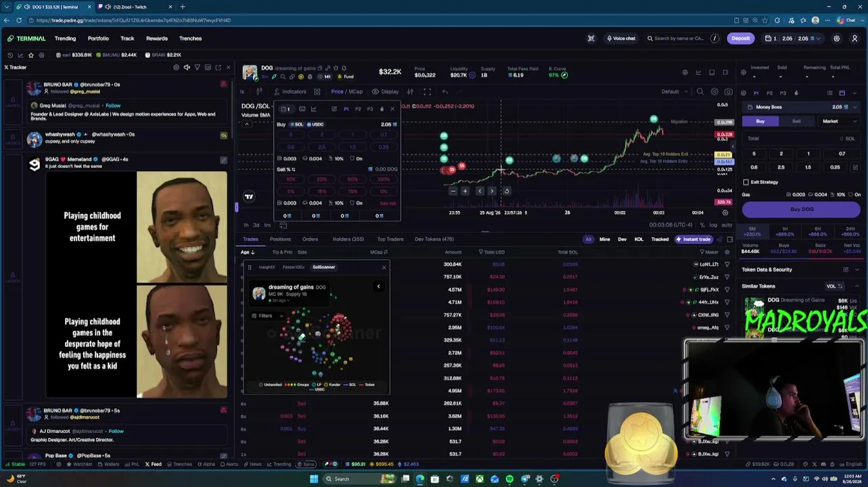Click the chart fullscreen icon
This screenshot has width=868, height=487.
(427, 92)
